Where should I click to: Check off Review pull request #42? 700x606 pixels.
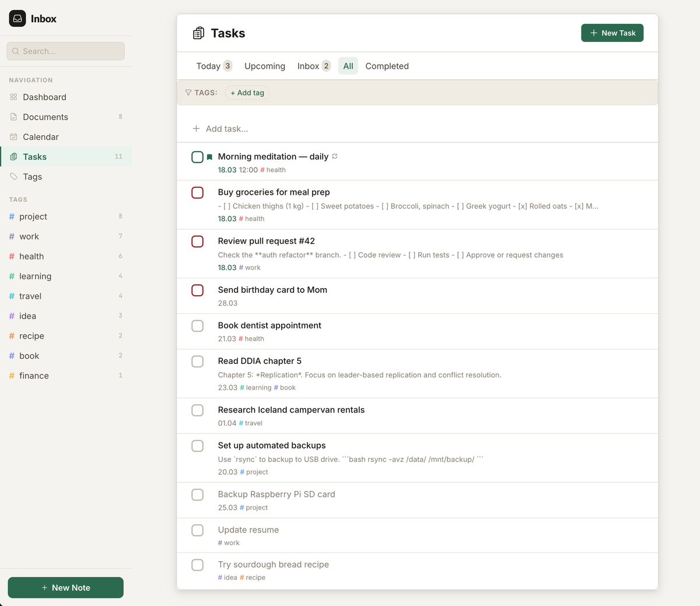[198, 241]
